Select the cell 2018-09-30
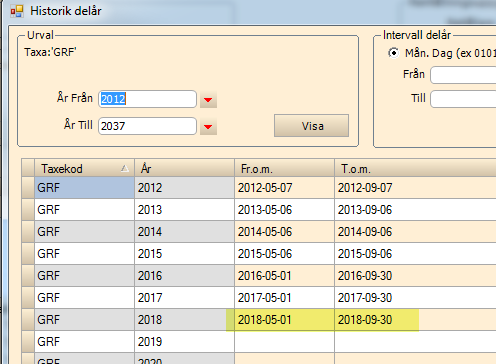Screen dimensions: 496x364 tap(415, 320)
